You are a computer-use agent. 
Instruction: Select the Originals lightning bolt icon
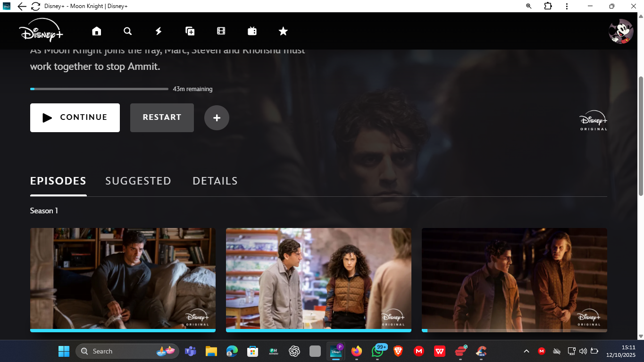(x=158, y=31)
